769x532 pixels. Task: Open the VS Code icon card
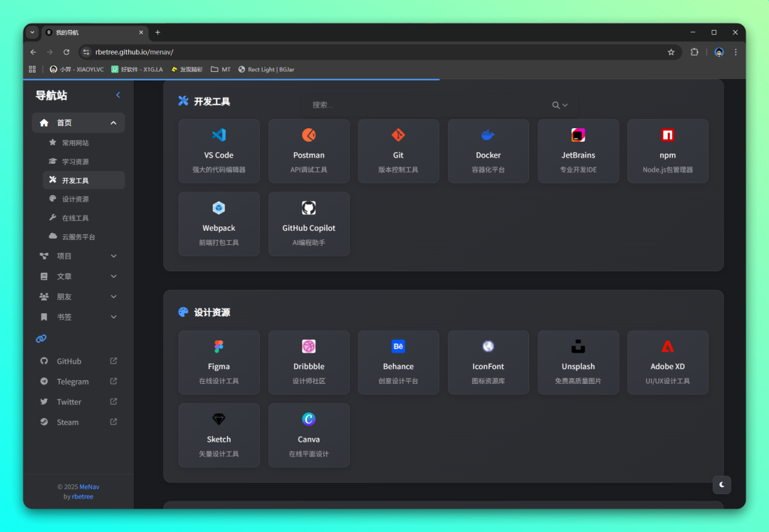219,150
